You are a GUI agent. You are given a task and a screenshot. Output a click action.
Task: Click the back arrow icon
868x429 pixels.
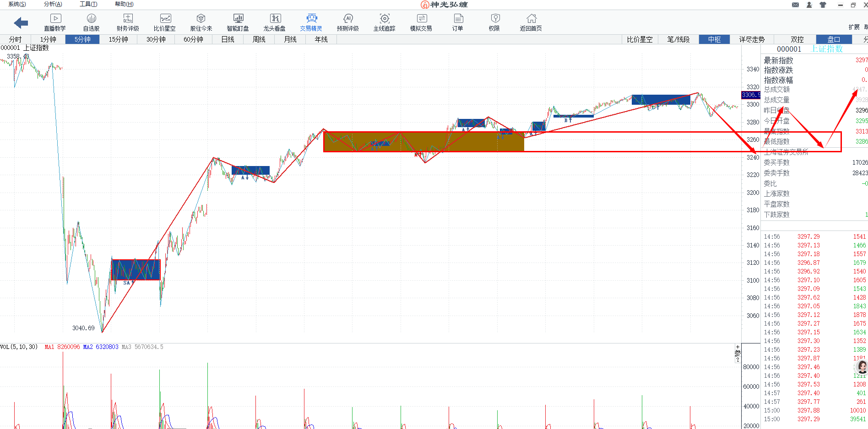coord(21,22)
